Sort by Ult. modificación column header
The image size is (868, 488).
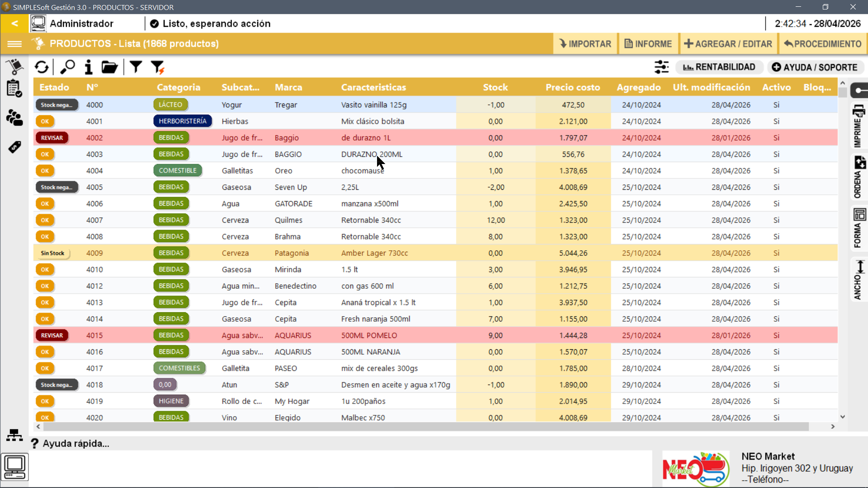[711, 87]
